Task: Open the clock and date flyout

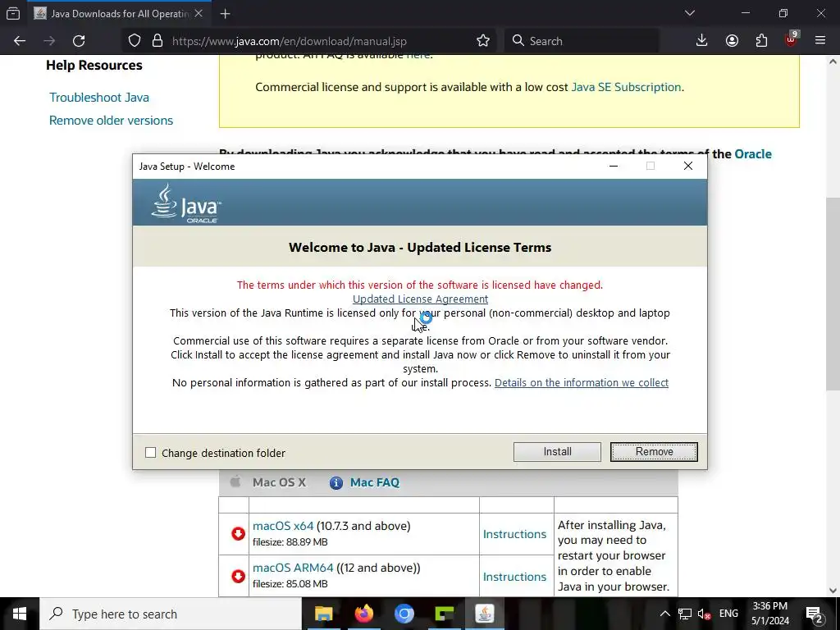Action: 769,614
